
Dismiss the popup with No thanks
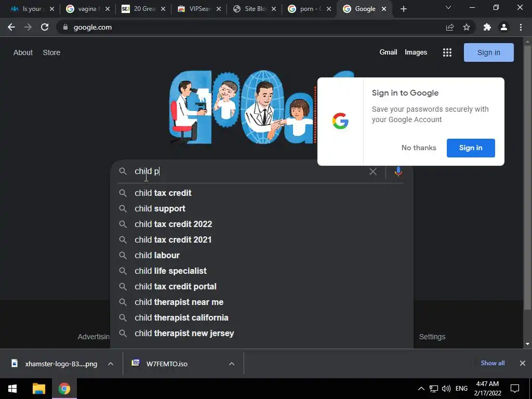pos(419,148)
